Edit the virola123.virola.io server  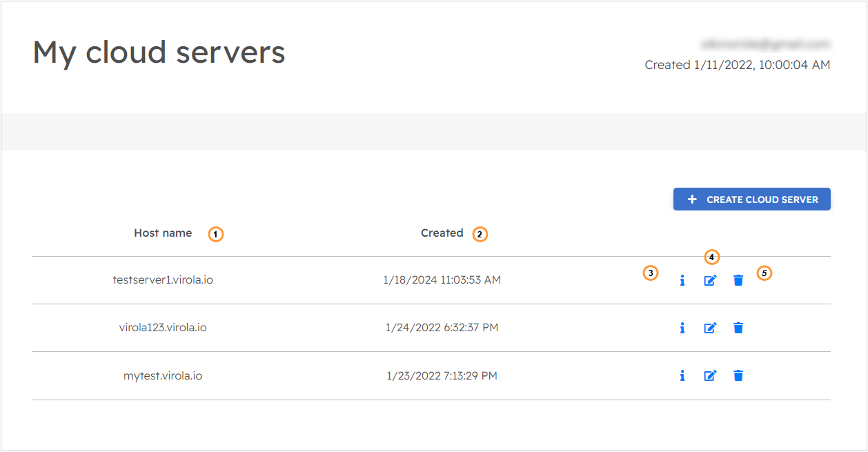710,328
